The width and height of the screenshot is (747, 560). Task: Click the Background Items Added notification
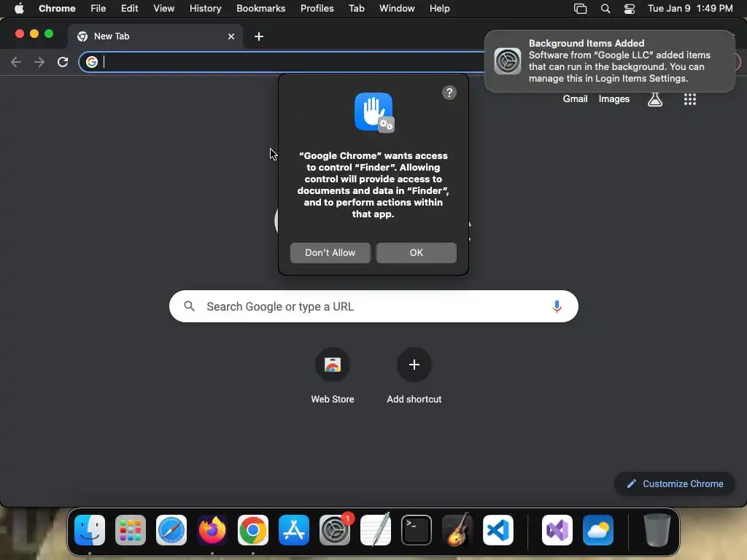[610, 61]
